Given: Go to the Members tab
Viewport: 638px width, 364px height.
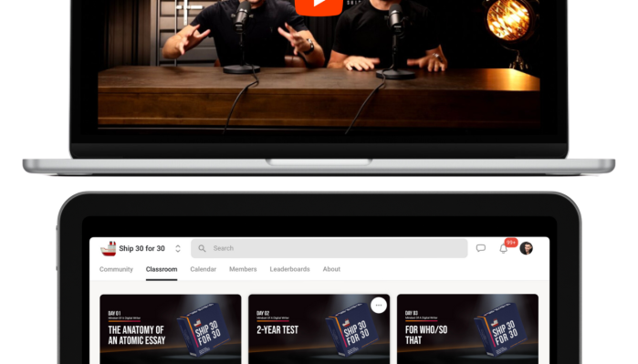Looking at the screenshot, I should coord(243,269).
